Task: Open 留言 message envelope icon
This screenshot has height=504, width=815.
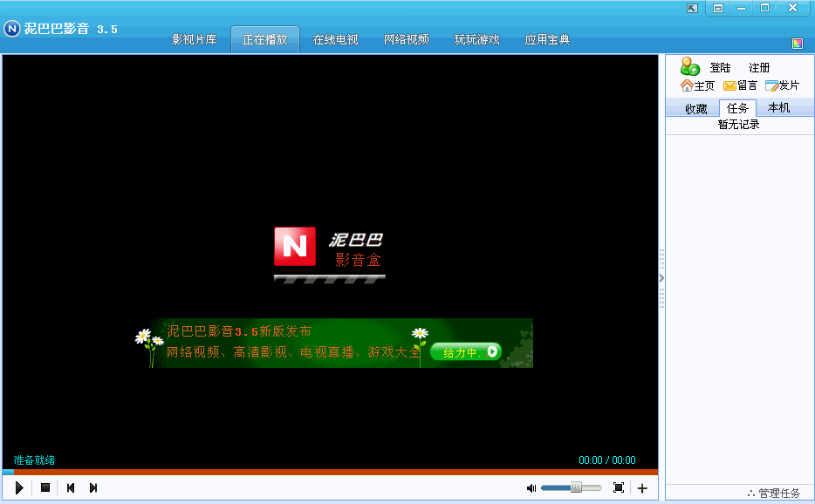Action: point(740,85)
